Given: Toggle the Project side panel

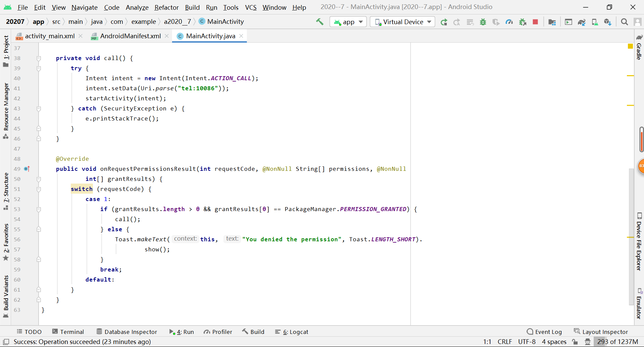Looking at the screenshot, I should pos(6,51).
